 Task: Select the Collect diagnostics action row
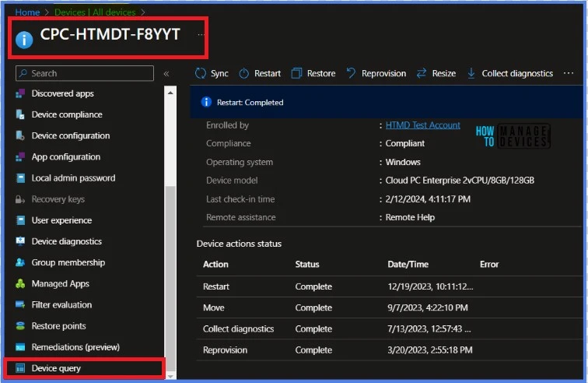[x=389, y=329]
